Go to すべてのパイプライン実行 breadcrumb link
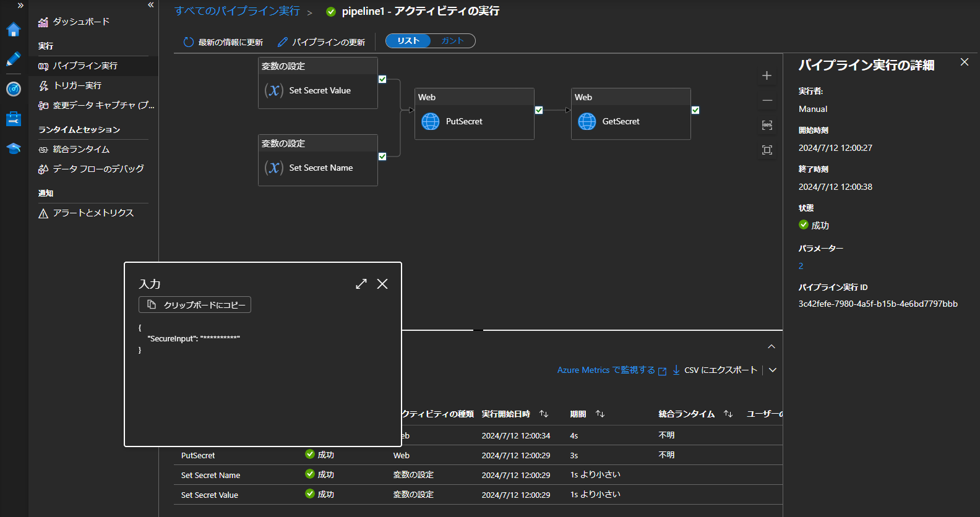The image size is (980, 517). (x=237, y=11)
